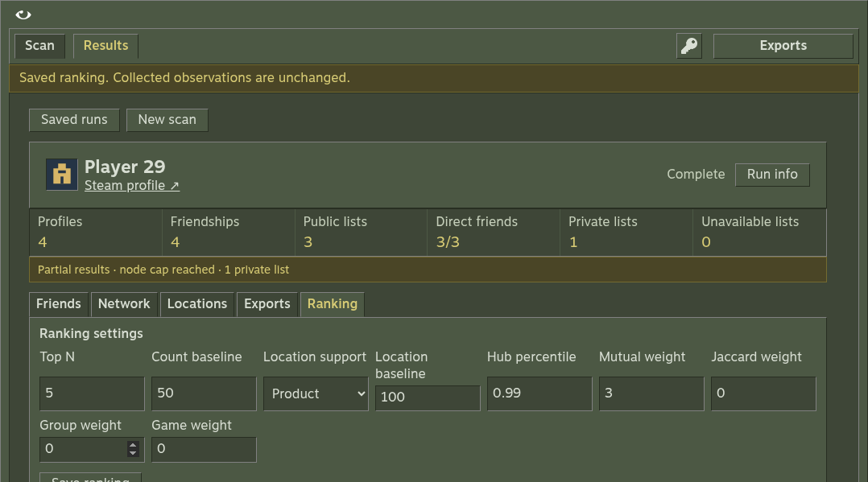
Task: Open the Steam profile link
Action: [132, 185]
